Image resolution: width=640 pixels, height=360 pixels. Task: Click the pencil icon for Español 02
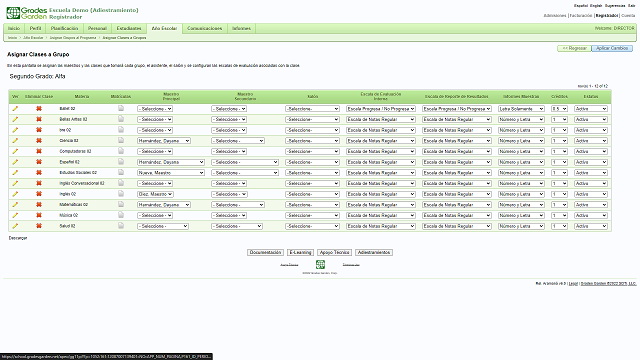click(x=15, y=162)
